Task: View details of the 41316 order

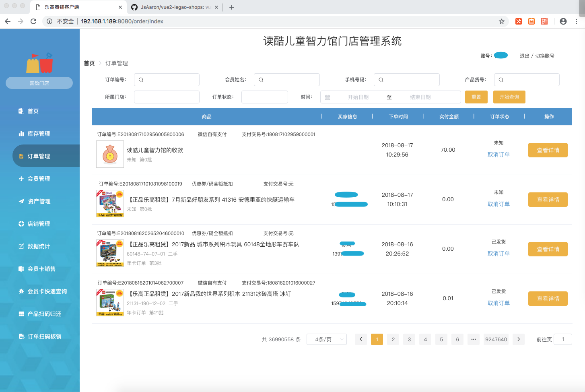Action: [548, 200]
